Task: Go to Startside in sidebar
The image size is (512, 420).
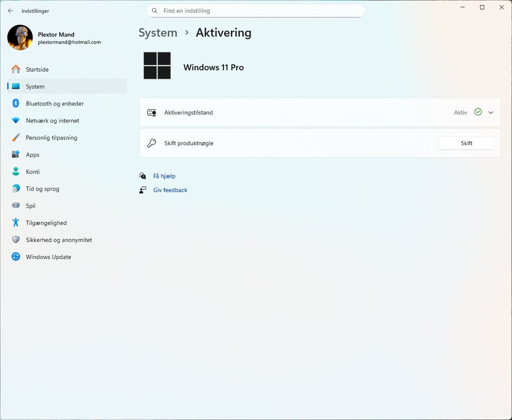Action: pos(67,69)
